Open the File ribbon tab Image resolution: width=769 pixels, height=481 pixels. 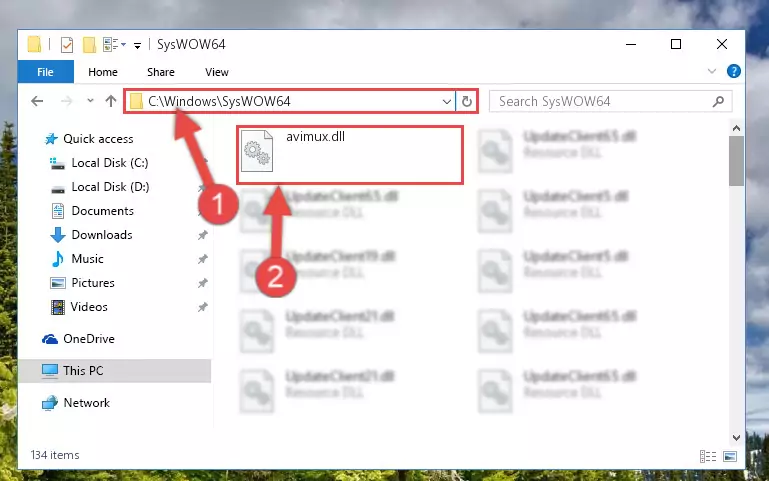[x=46, y=72]
